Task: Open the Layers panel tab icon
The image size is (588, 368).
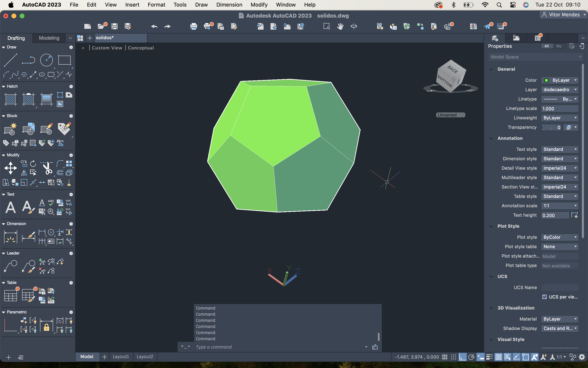Action: [495, 38]
